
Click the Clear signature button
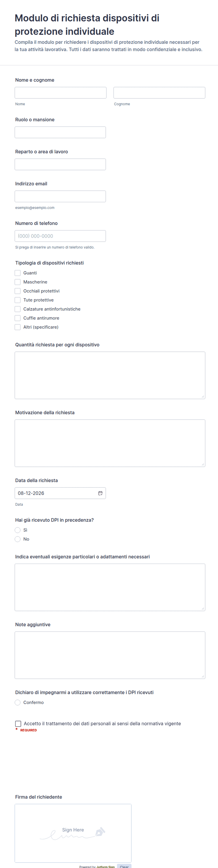click(x=124, y=866)
